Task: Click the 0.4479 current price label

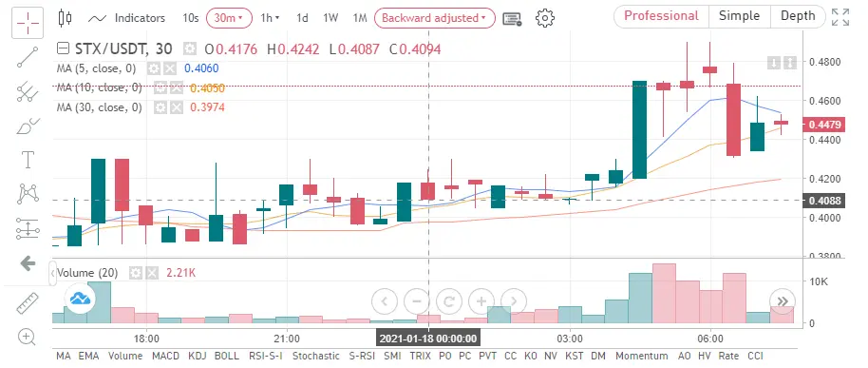Action: (824, 125)
